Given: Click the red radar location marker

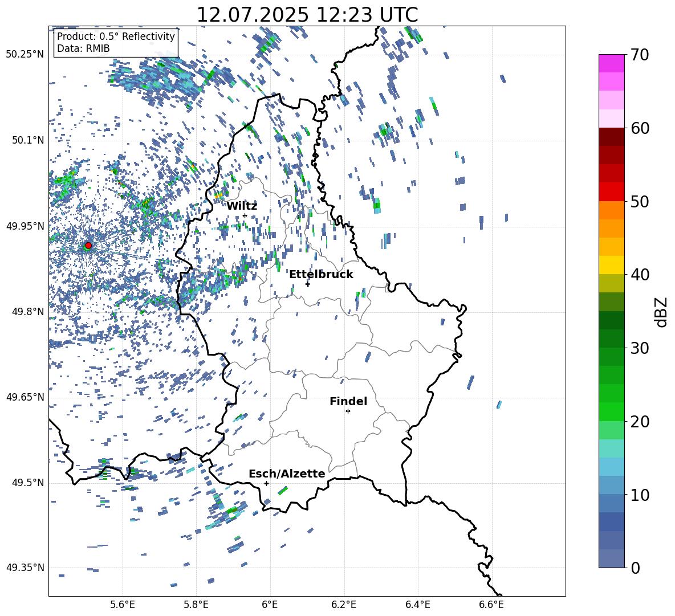Looking at the screenshot, I should click(88, 245).
